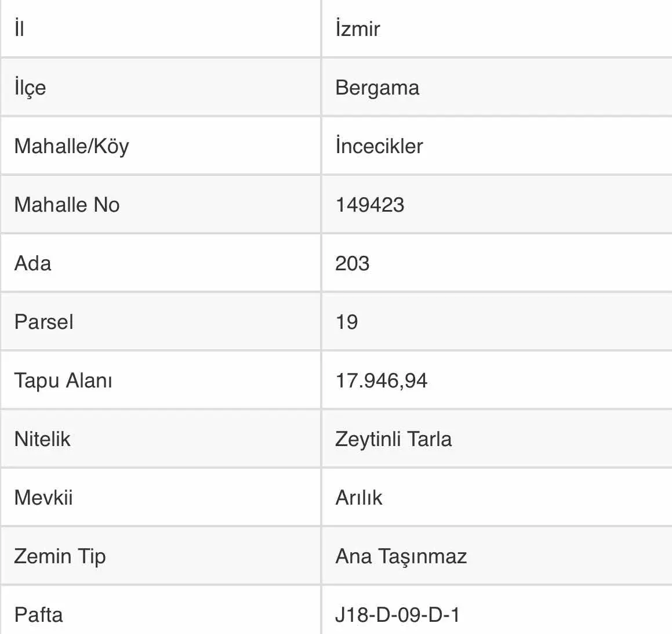Click the Mahalle No label
Image resolution: width=672 pixels, height=634 pixels.
coord(67,205)
